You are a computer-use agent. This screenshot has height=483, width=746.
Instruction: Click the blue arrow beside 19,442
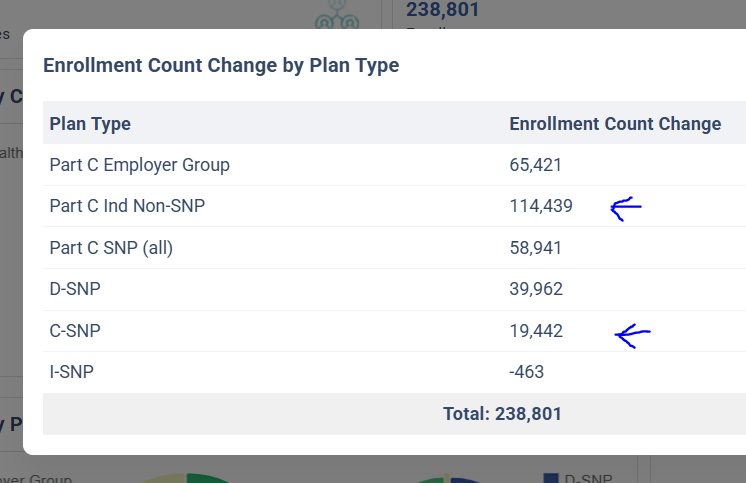click(633, 335)
